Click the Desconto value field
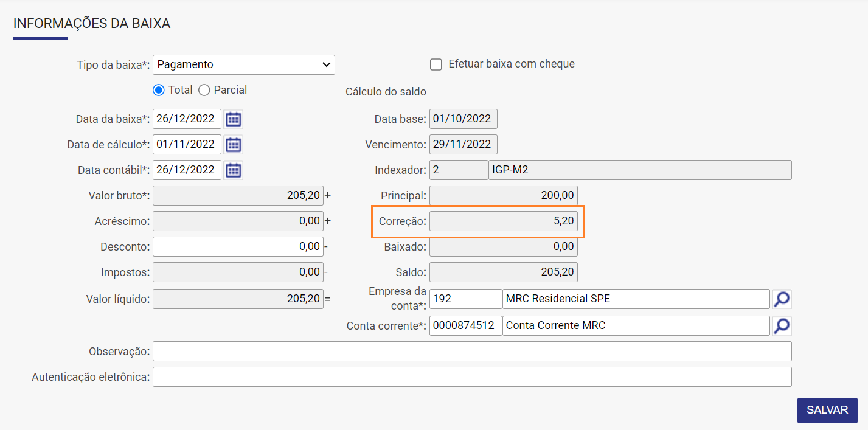Screen dimensions: 868x430 (238, 247)
